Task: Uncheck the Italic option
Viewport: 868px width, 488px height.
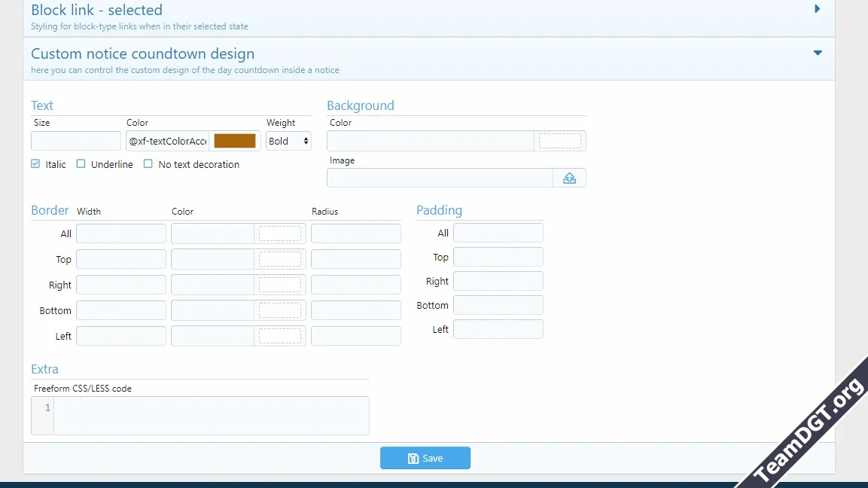Action: click(35, 163)
